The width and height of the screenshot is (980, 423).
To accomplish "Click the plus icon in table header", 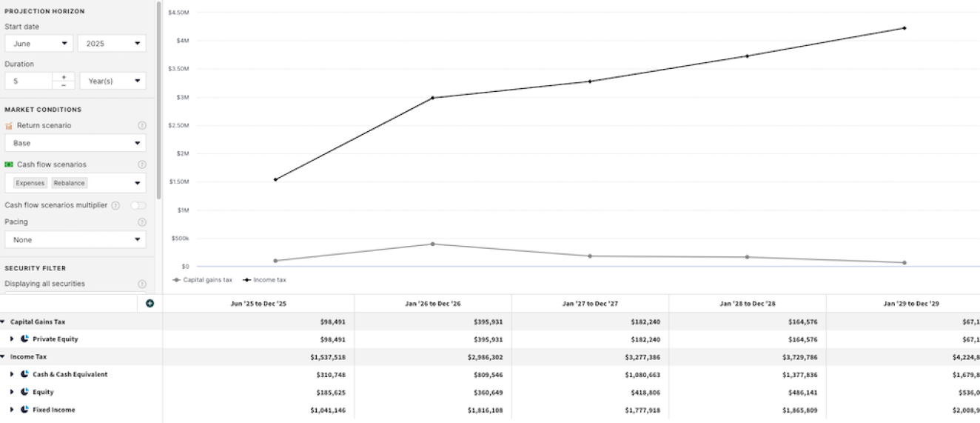I will [150, 304].
